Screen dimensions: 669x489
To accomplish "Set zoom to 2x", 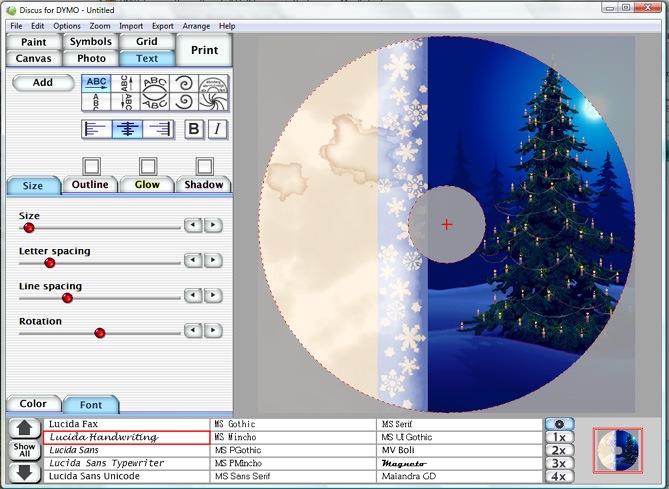I will pos(559,451).
